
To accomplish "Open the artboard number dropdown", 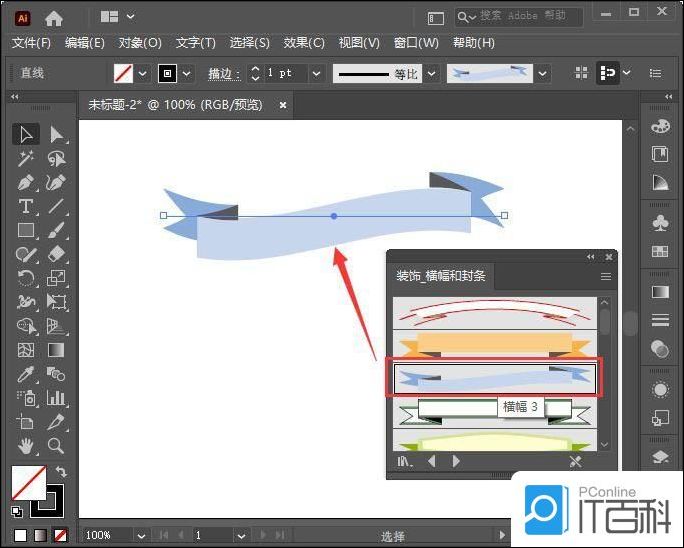I will [241, 535].
